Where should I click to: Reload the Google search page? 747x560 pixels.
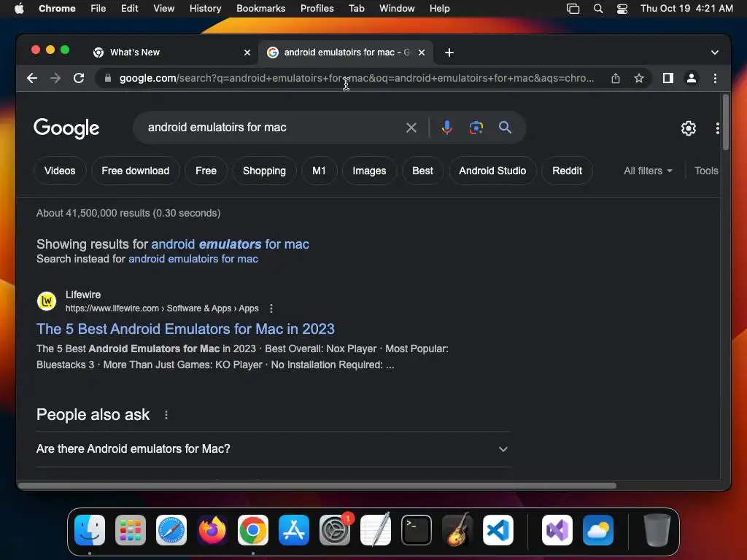(79, 78)
